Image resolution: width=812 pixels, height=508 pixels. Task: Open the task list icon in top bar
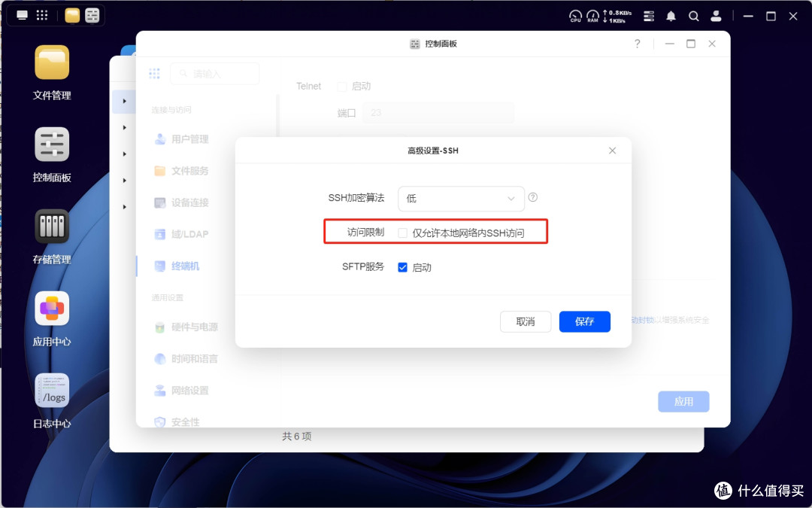(x=648, y=16)
